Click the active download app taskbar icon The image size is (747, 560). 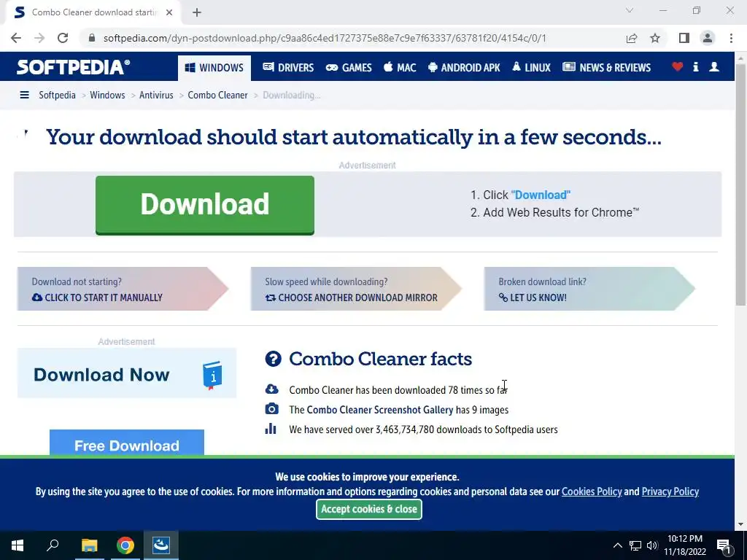pos(161,545)
